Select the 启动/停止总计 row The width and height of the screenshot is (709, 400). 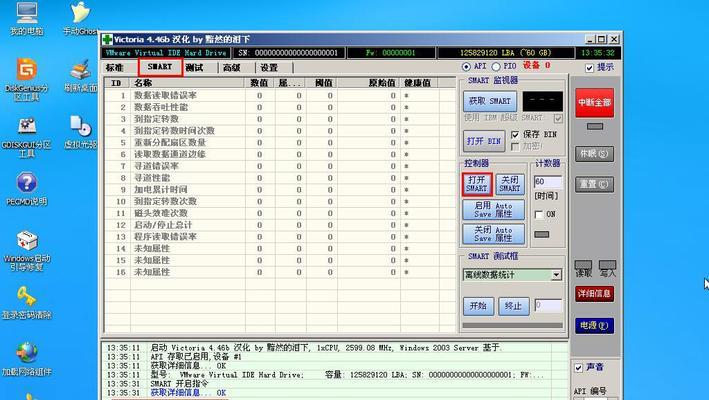[x=279, y=225]
